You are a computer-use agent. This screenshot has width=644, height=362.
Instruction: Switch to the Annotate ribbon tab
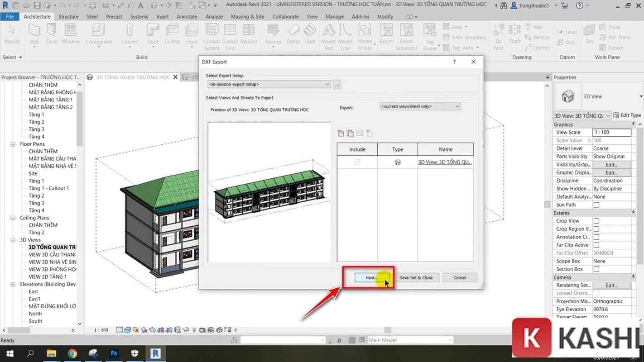pyautogui.click(x=187, y=17)
